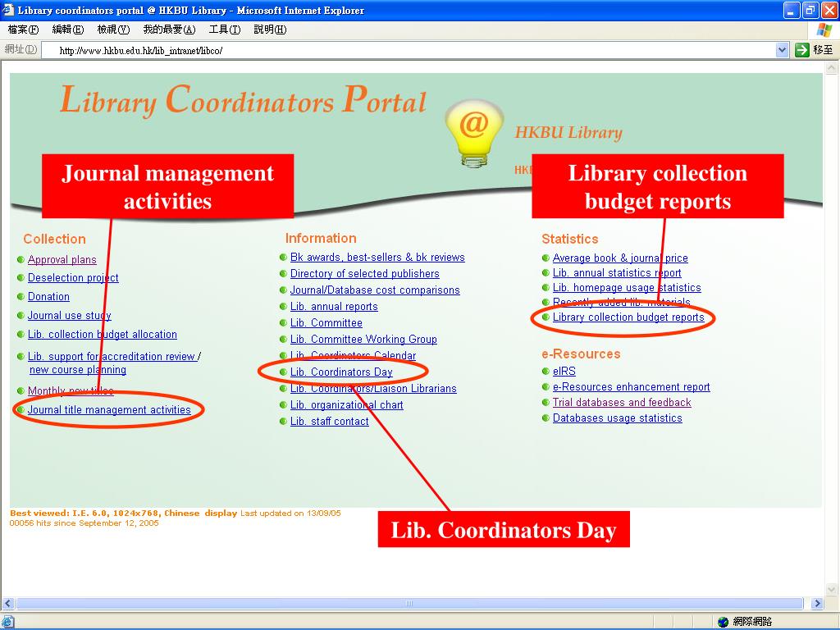This screenshot has width=840, height=630.
Task: Click the Statistics section heading
Action: [x=570, y=239]
